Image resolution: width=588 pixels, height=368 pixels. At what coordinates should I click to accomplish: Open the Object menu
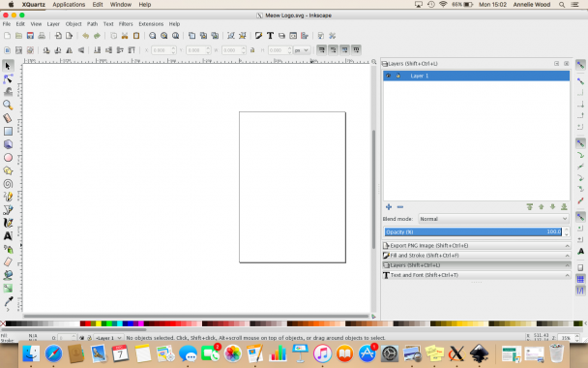pyautogui.click(x=73, y=24)
